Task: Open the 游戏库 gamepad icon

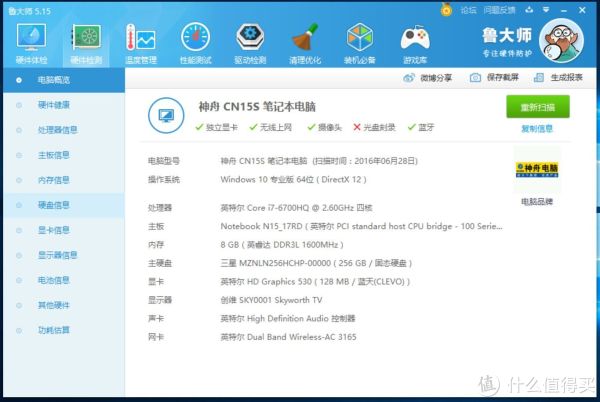Action: [415, 43]
